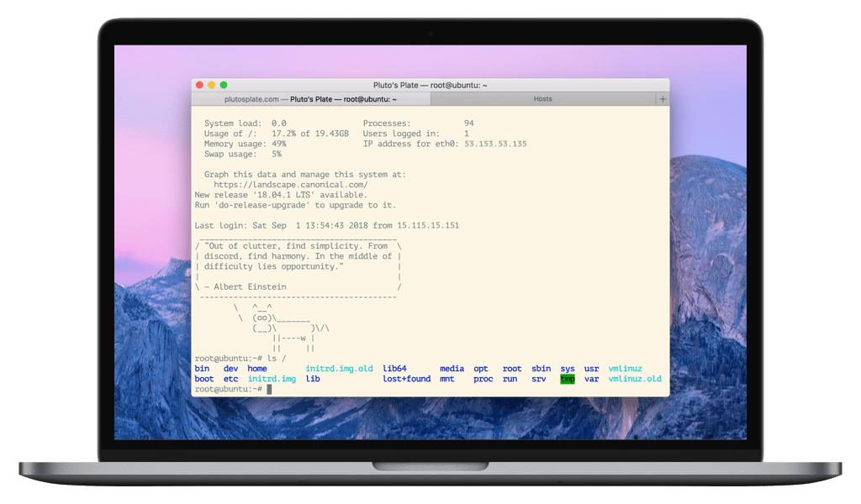861x504 pixels.
Task: Click the Albert Einstein attribution
Action: (245, 286)
